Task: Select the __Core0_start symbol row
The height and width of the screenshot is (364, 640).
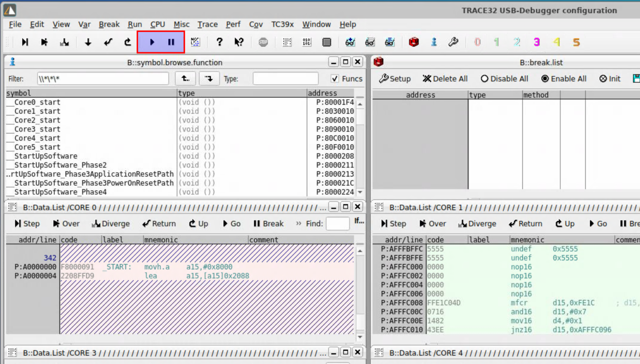Action: click(x=180, y=102)
